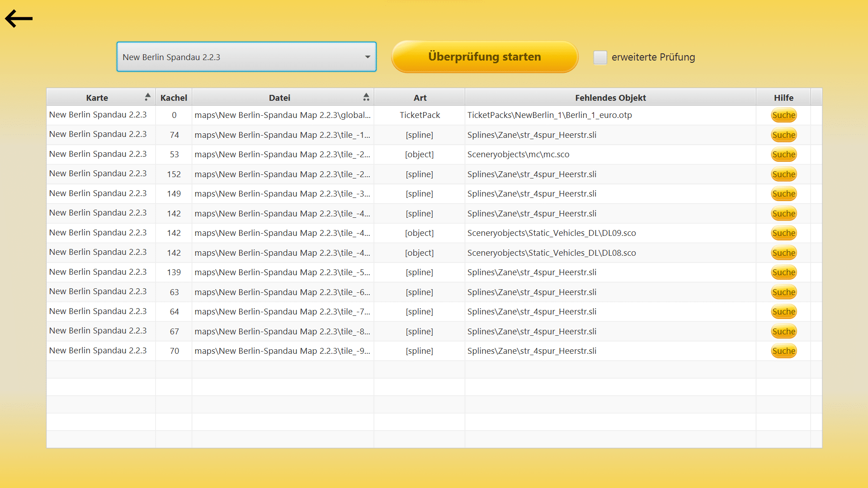868x488 pixels.
Task: Select the TicketPack row with Kachel 0
Action: point(429,115)
